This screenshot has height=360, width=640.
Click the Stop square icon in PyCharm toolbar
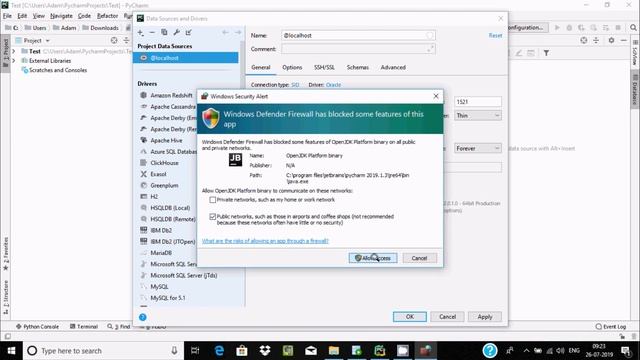(618, 28)
